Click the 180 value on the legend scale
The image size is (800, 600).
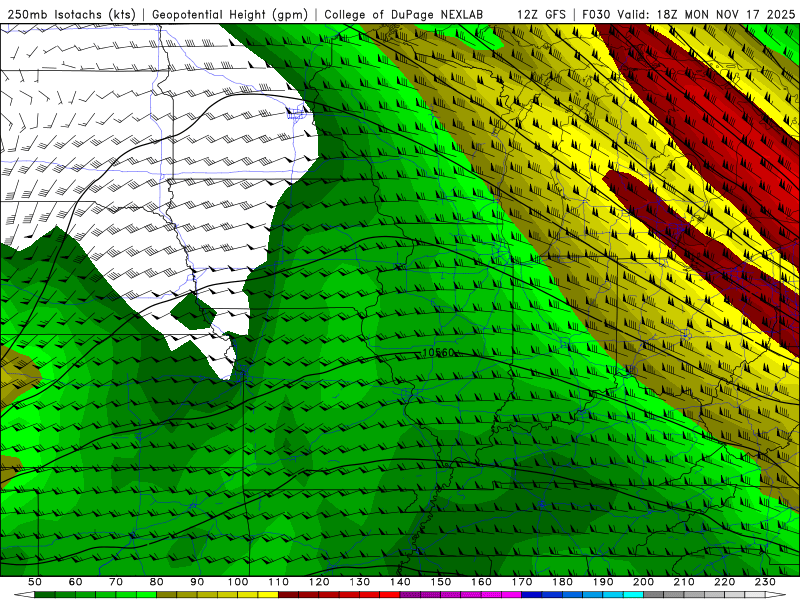563,582
